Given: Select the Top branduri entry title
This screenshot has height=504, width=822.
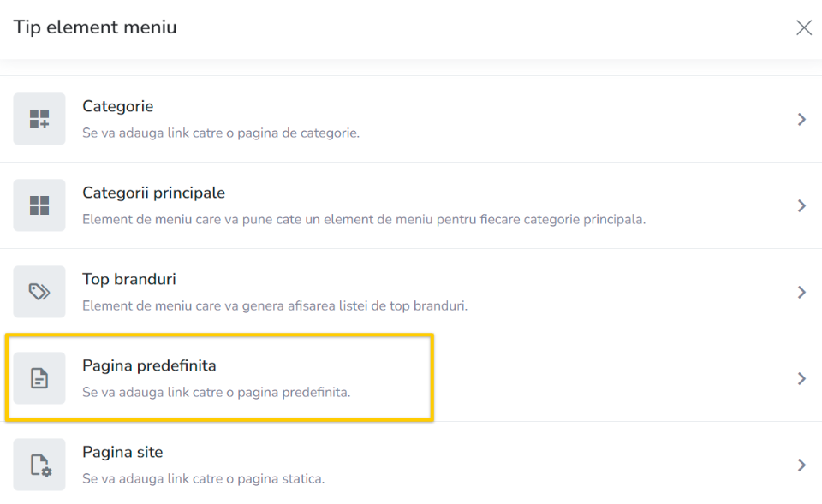Looking at the screenshot, I should pos(129,279).
